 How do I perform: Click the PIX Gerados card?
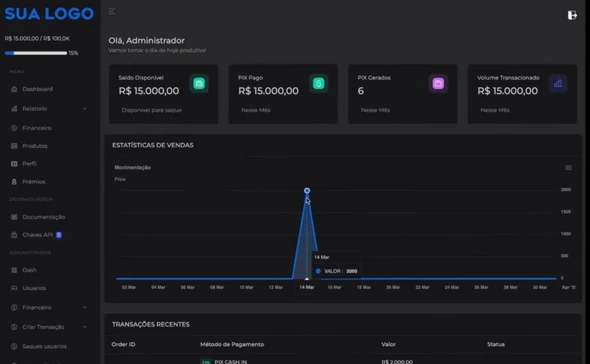[403, 94]
